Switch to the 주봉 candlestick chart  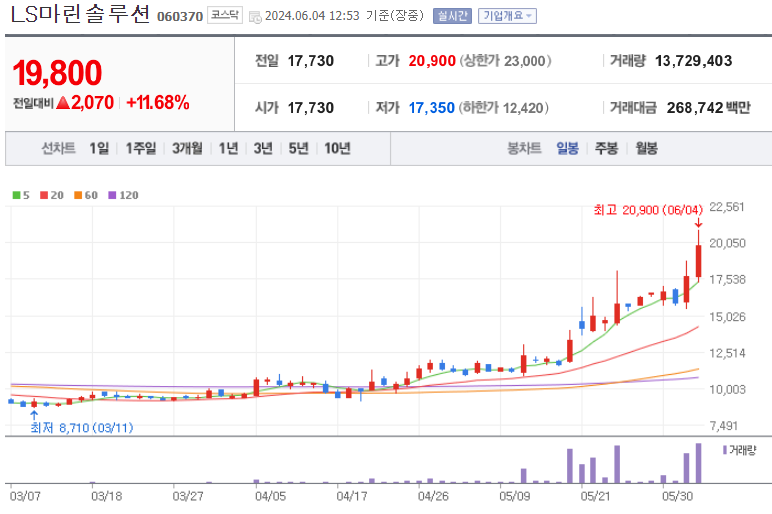click(x=607, y=148)
